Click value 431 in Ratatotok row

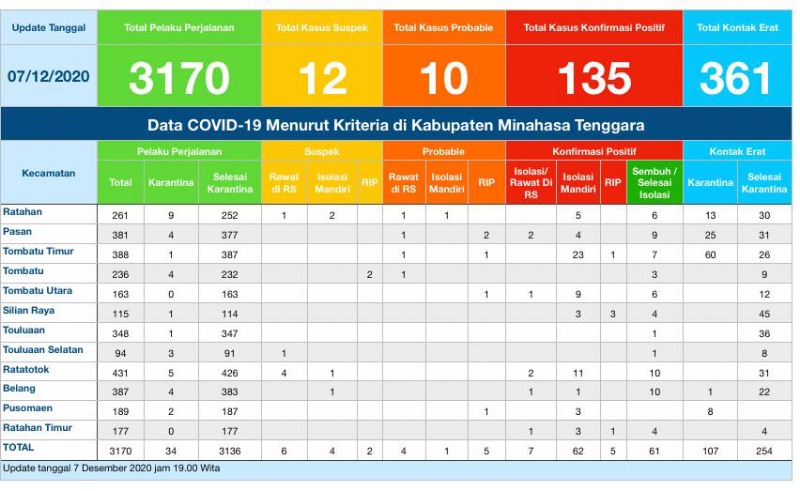(120, 373)
